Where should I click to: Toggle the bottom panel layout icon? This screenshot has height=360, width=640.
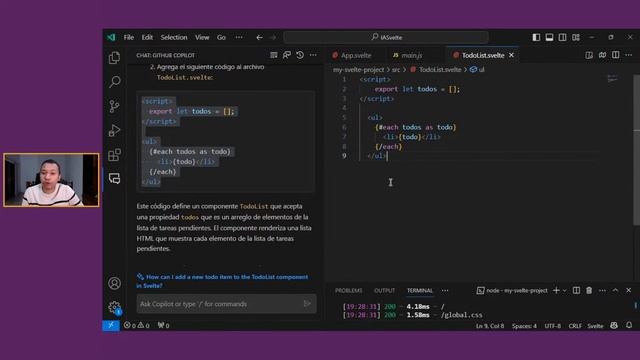(549, 37)
